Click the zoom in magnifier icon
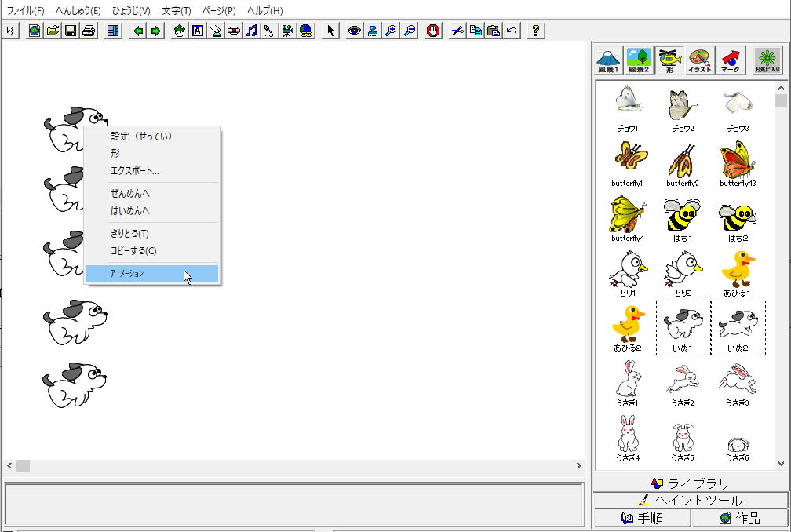791x532 pixels. click(392, 31)
